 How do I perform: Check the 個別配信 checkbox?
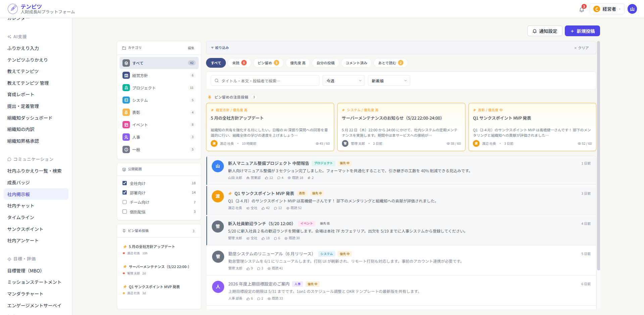click(125, 212)
